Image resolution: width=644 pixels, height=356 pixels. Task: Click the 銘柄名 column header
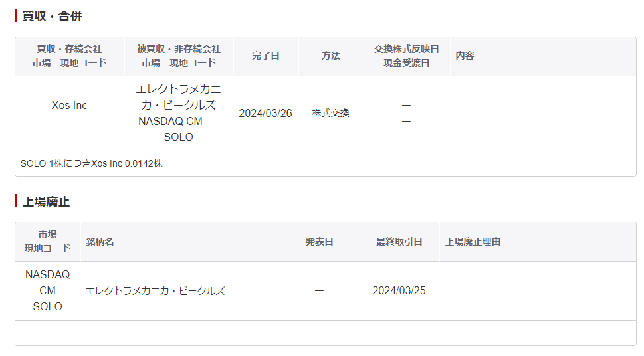100,242
